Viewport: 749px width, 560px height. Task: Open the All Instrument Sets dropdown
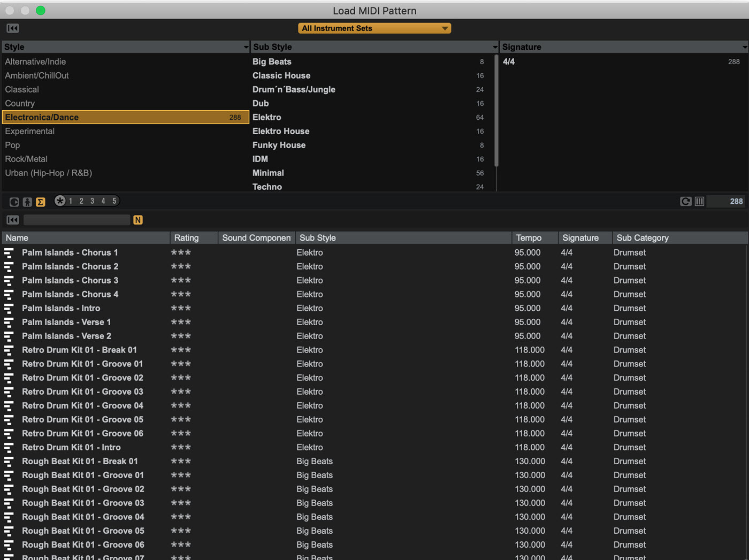click(374, 28)
